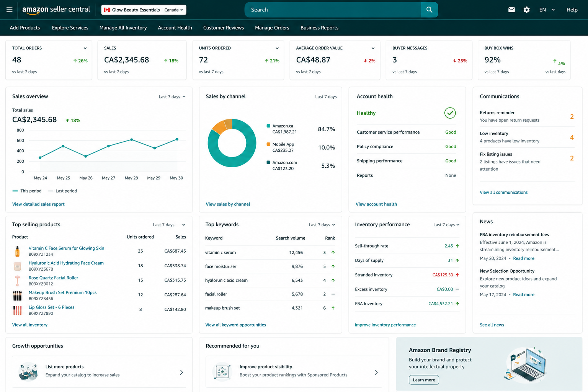Click the rank up arrow for vitamin c serum
Viewport: 588px width, 392px height.
333,253
